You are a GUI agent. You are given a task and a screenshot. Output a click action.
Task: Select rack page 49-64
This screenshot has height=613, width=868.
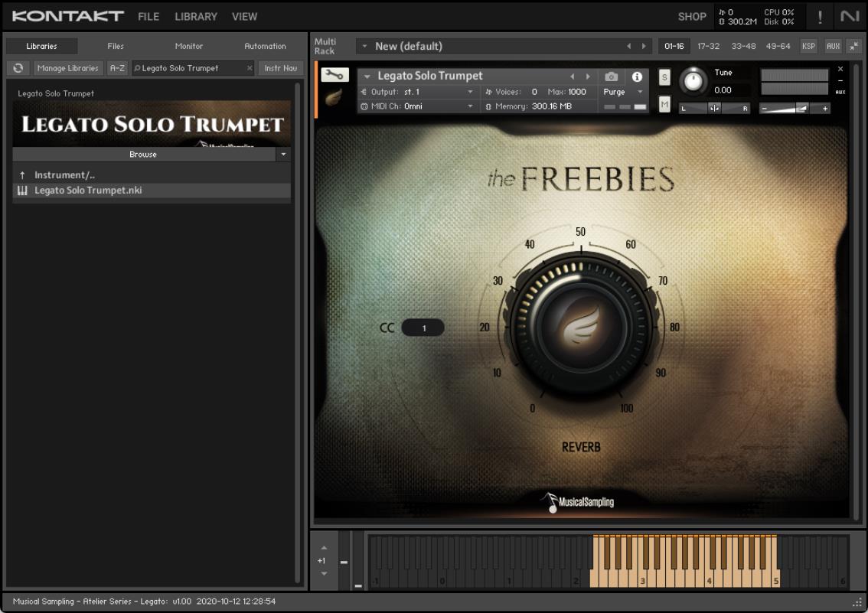pyautogui.click(x=778, y=47)
